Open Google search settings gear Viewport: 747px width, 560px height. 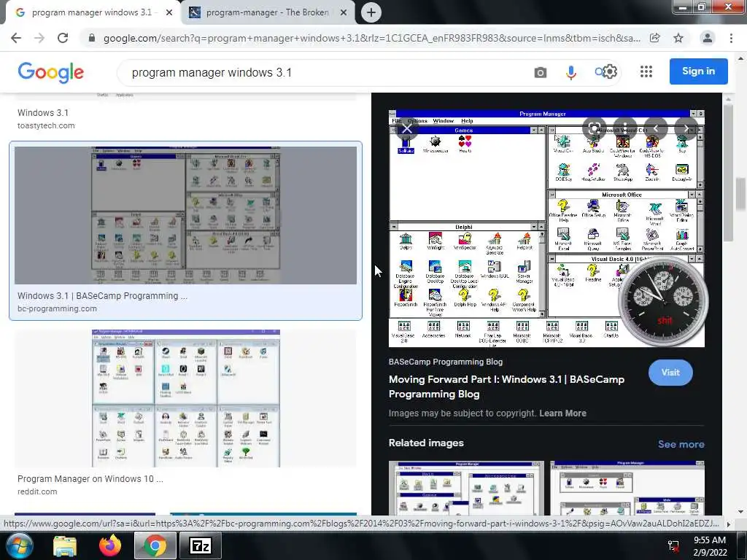click(610, 72)
